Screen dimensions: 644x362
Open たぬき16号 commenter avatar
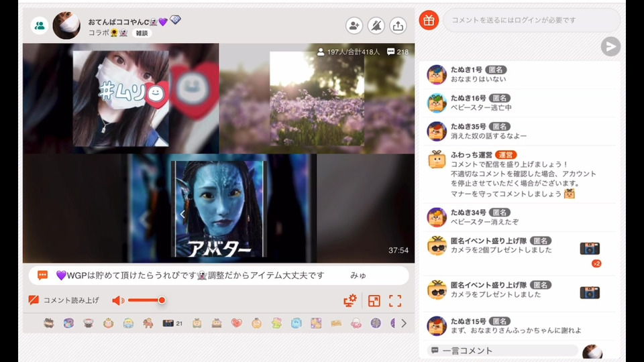437,103
